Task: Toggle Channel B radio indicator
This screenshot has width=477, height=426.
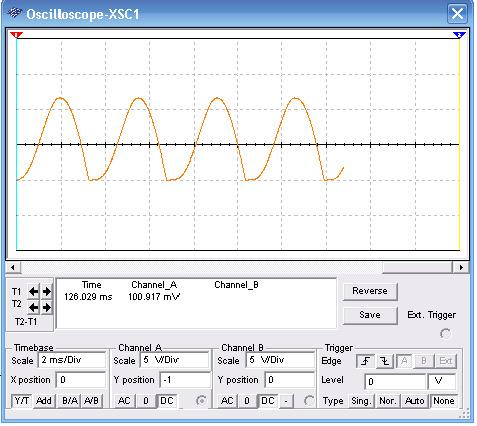Action: point(309,400)
